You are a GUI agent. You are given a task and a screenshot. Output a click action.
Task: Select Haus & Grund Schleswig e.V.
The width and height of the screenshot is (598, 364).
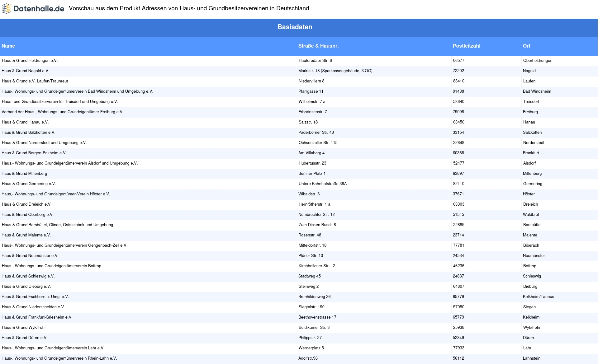(28, 276)
